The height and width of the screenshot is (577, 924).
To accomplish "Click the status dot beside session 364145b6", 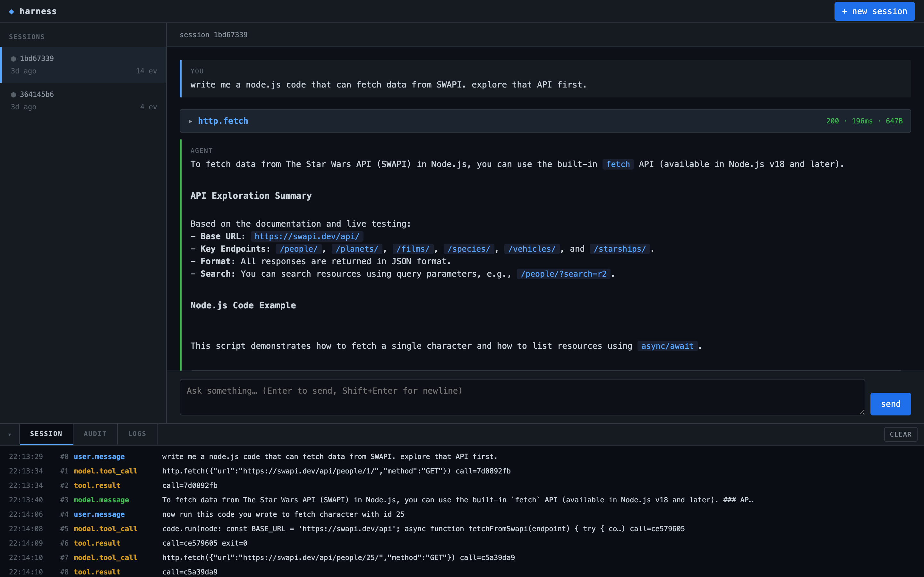I will (13, 94).
